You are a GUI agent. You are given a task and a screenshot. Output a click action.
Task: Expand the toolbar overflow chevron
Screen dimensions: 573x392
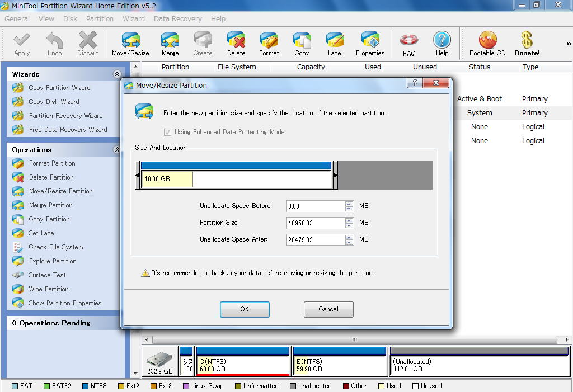(x=569, y=44)
